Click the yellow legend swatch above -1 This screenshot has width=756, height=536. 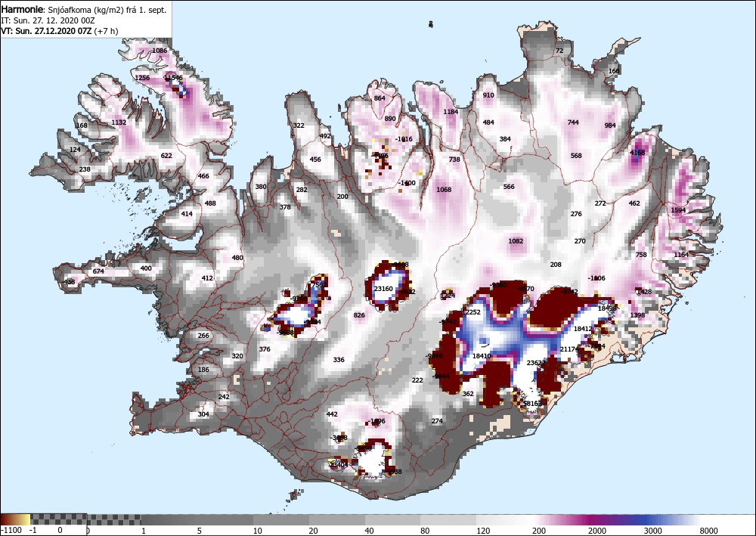pos(25,519)
